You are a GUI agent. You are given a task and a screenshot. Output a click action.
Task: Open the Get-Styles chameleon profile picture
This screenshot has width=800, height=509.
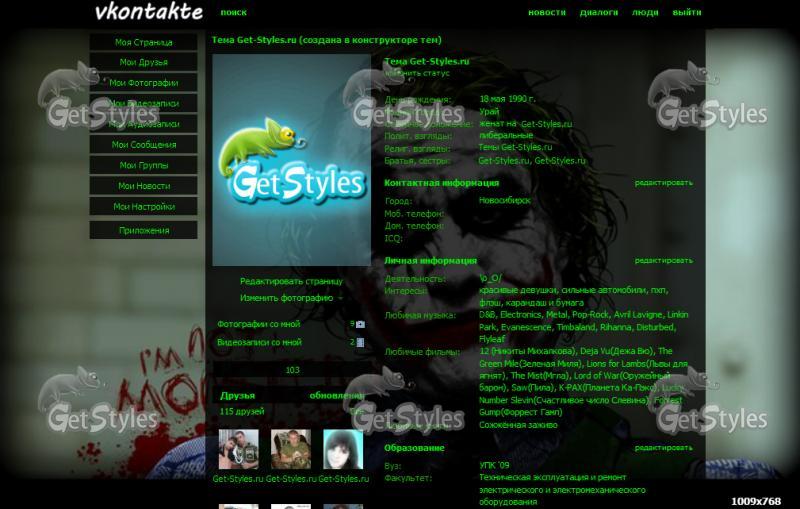[x=292, y=158]
